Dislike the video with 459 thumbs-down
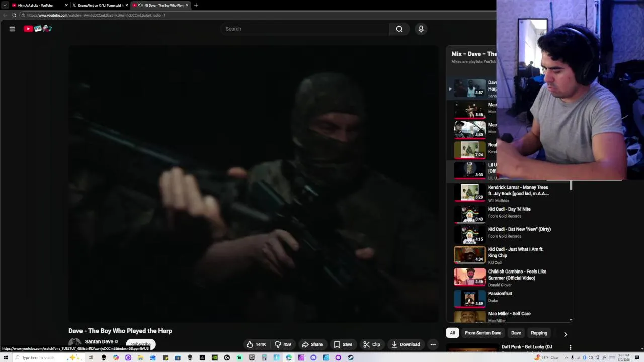This screenshot has width=644, height=362. [x=283, y=344]
